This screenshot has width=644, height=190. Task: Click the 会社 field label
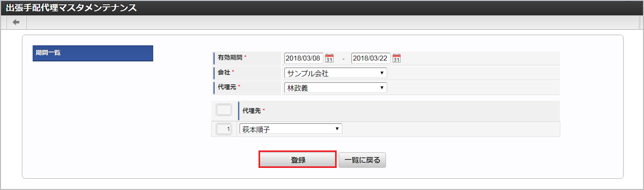(x=224, y=73)
